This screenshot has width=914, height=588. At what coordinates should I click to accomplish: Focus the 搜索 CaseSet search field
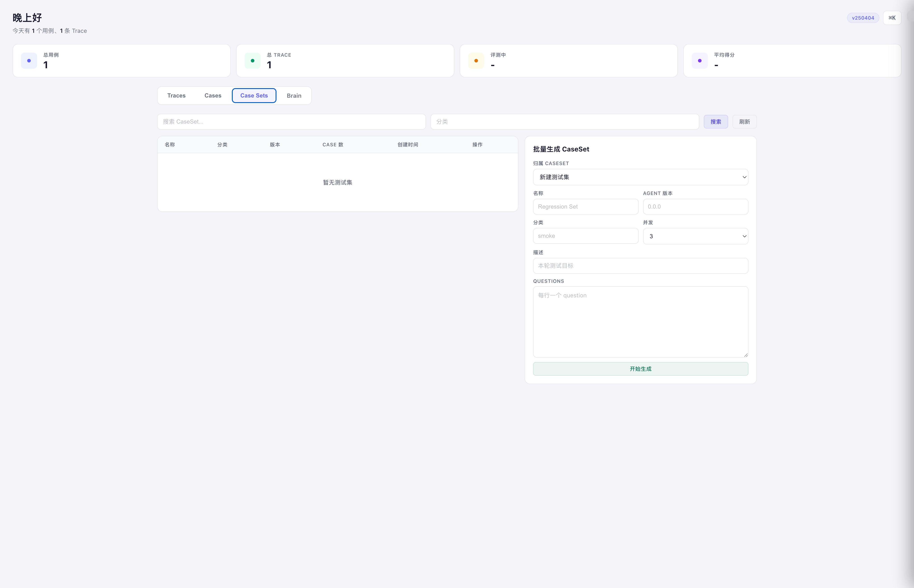point(291,122)
